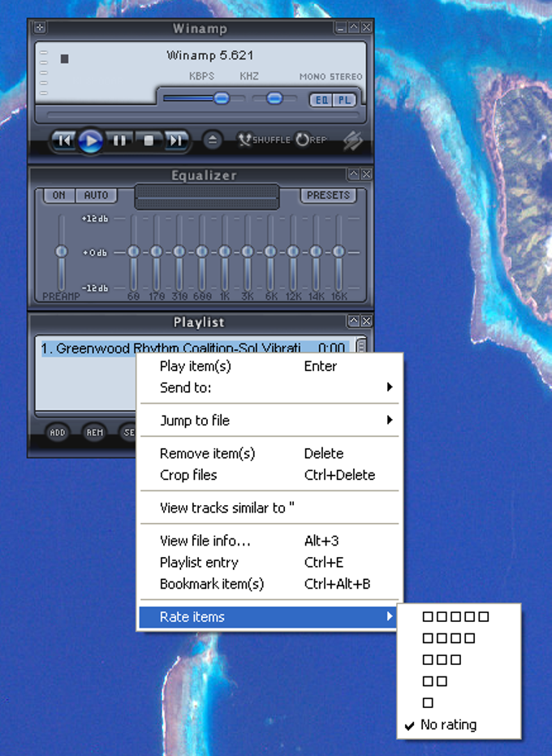Skip to next track
Viewport: 552px width, 756px height.
(175, 140)
